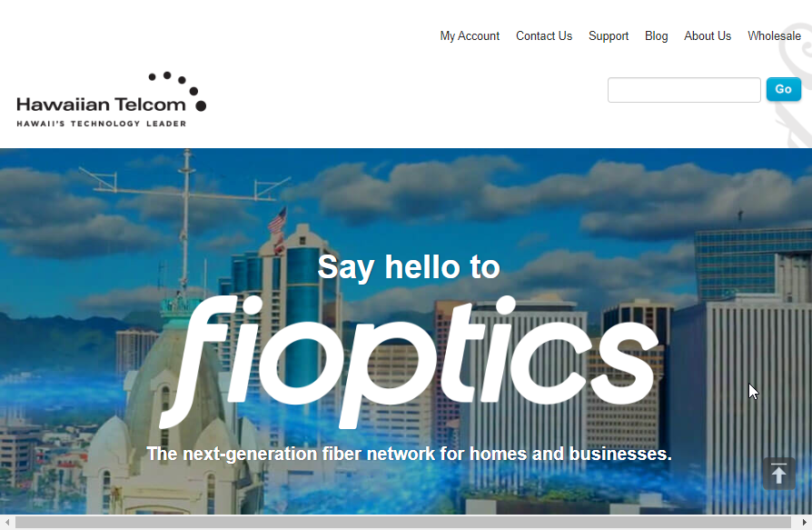
Task: Click the blue Go search button
Action: [784, 89]
